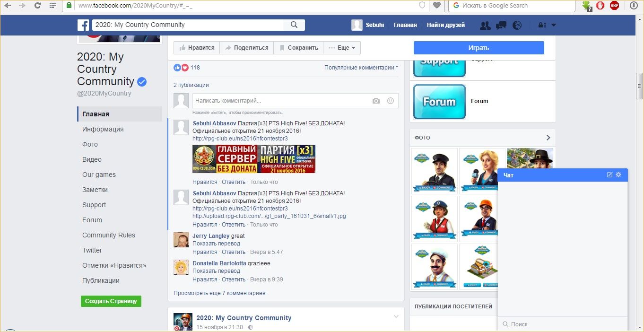Click the shield icon in the address bar
This screenshot has height=332, width=644.
pyautogui.click(x=422, y=6)
